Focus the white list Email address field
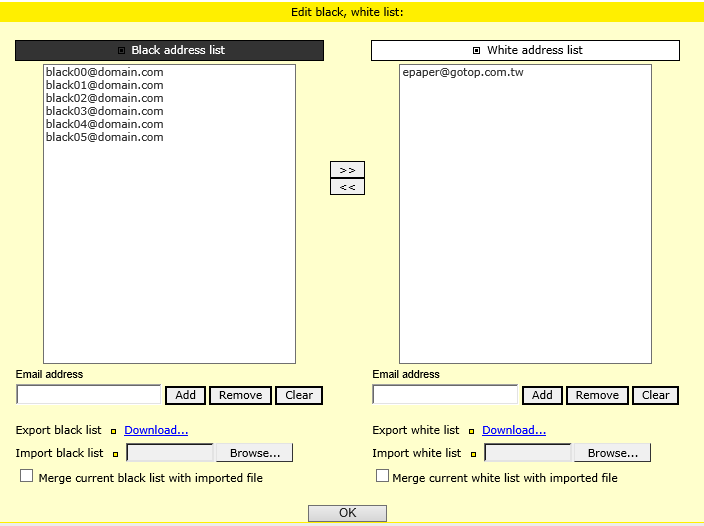Viewport: 704px width, 526px height. pos(445,395)
